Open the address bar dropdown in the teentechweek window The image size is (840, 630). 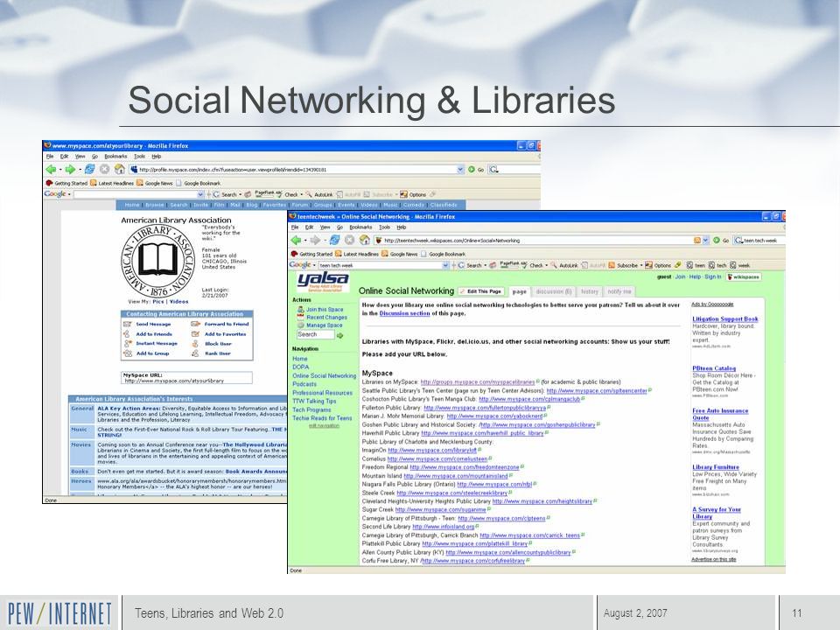click(705, 241)
